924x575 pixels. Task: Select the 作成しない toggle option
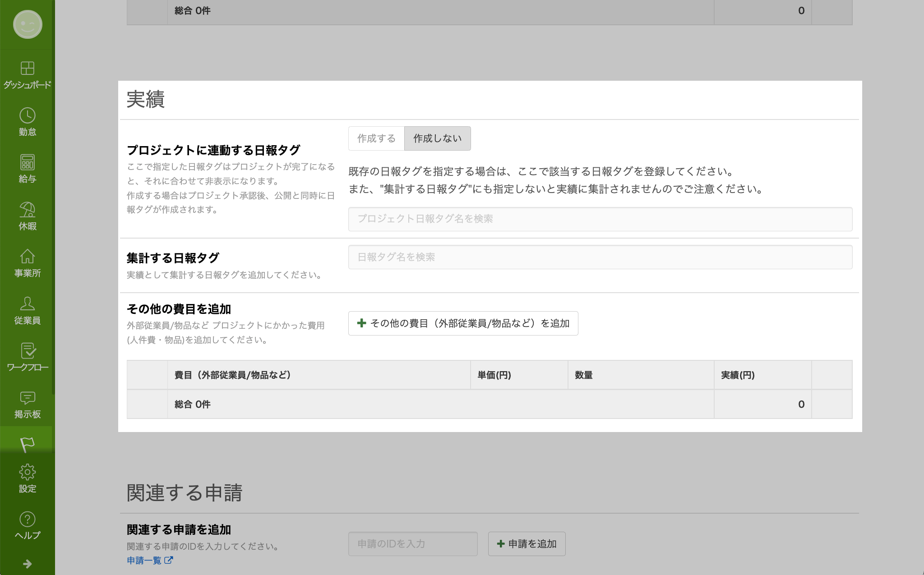click(x=437, y=138)
